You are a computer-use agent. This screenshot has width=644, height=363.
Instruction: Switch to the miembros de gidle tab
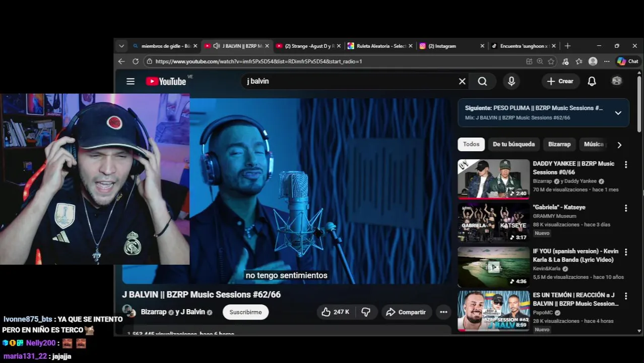click(165, 46)
